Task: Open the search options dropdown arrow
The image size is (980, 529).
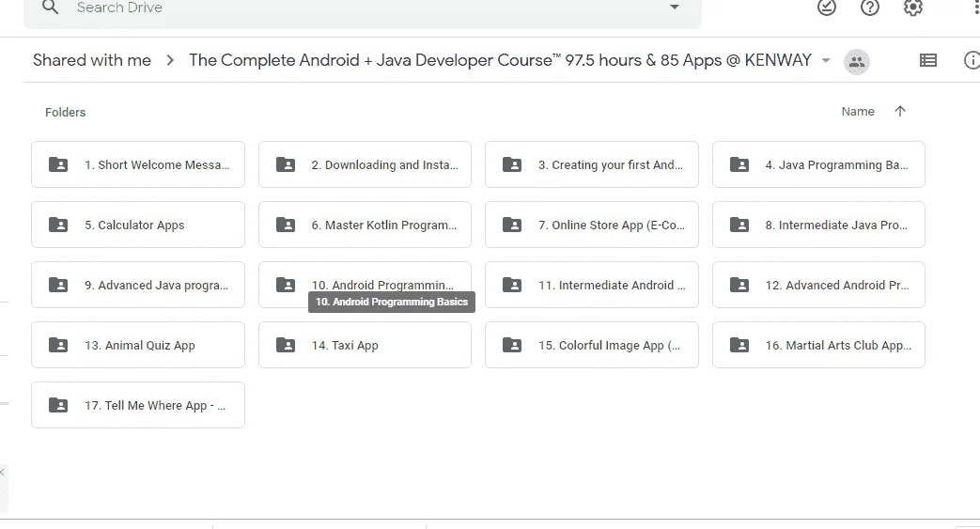Action: coord(675,8)
